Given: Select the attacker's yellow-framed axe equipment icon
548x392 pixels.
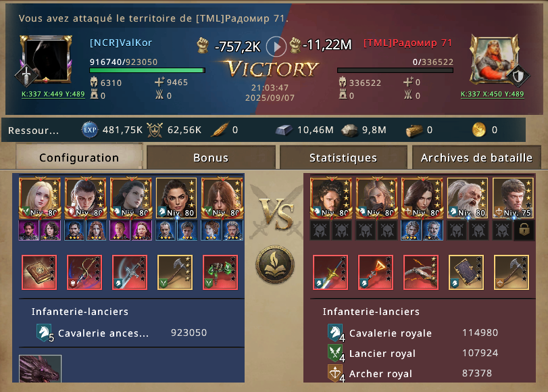Looking at the screenshot, I should coord(175,272).
